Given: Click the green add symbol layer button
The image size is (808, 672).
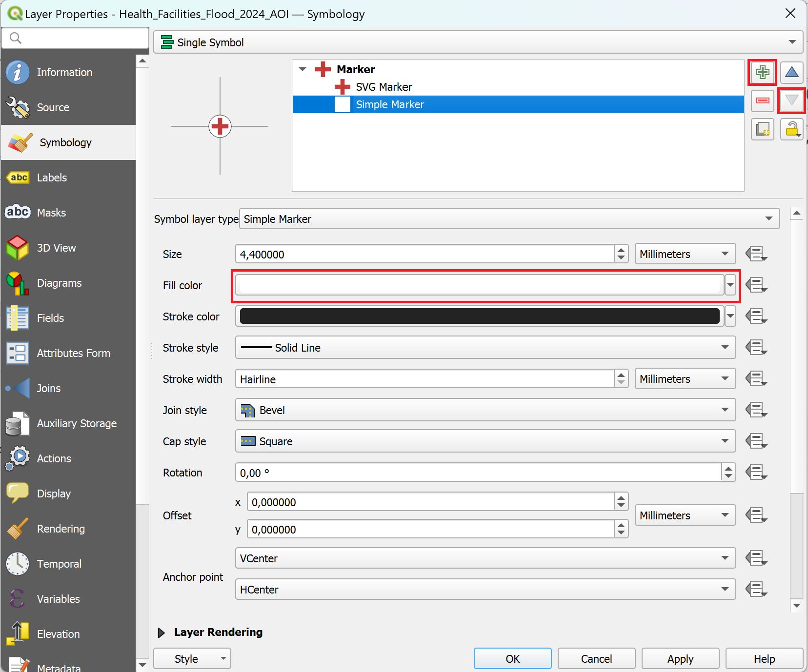Looking at the screenshot, I should pyautogui.click(x=762, y=73).
